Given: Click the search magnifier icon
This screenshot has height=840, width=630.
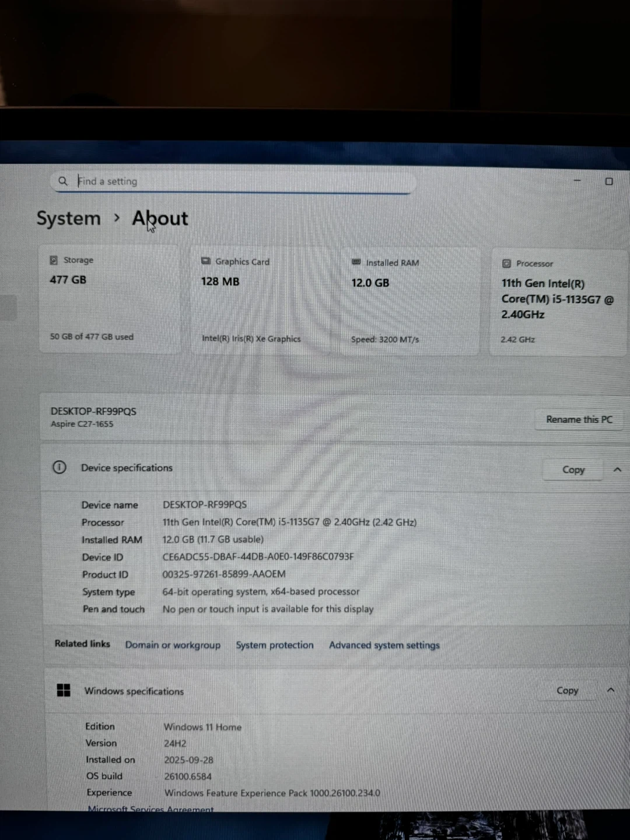Looking at the screenshot, I should tap(63, 181).
